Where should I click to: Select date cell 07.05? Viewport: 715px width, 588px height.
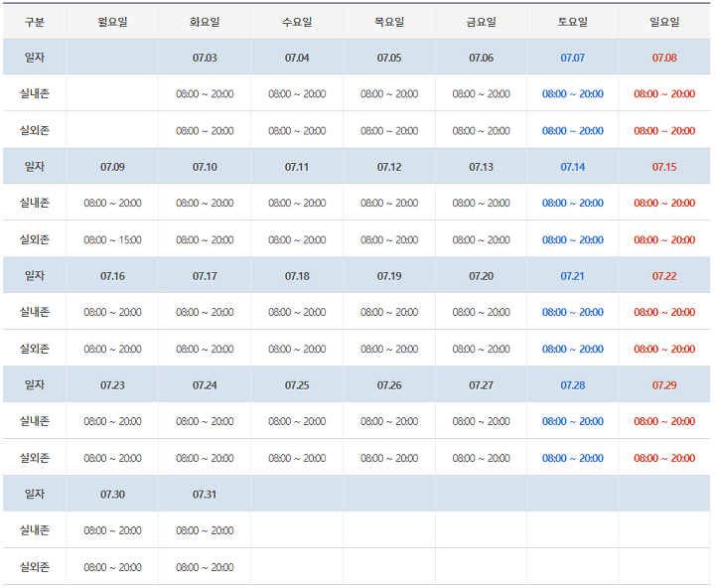click(x=389, y=58)
